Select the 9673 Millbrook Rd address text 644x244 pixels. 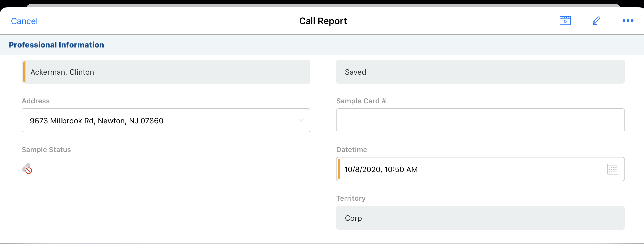97,121
